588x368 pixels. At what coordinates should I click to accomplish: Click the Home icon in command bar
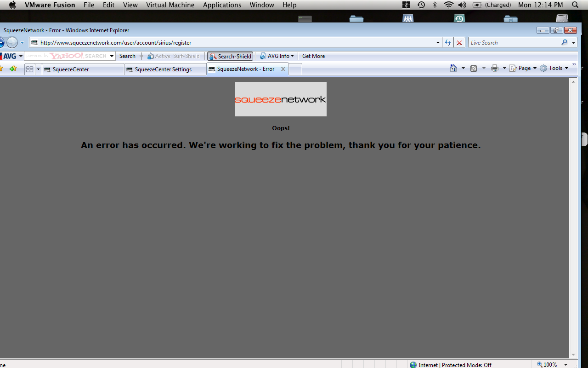[453, 68]
